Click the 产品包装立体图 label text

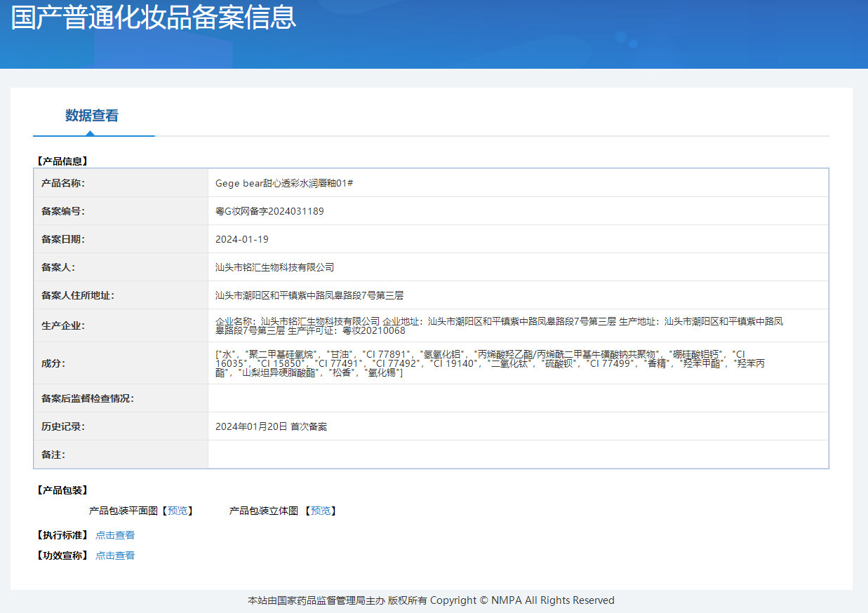tap(264, 511)
